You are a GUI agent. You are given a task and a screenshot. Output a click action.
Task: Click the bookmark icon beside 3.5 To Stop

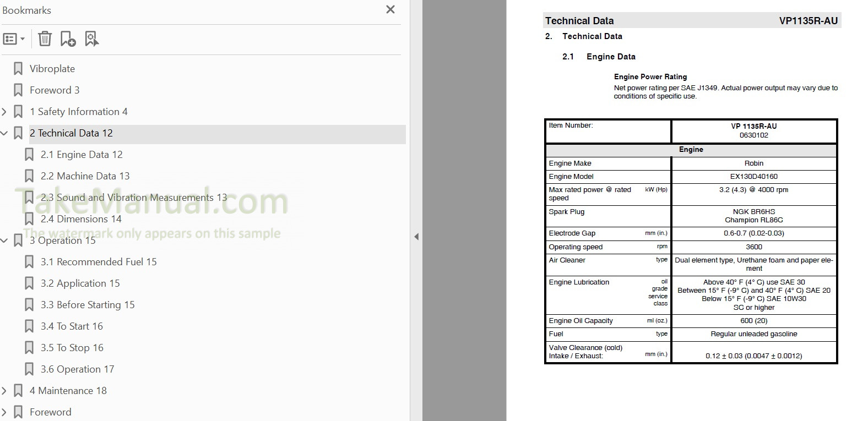[29, 348]
